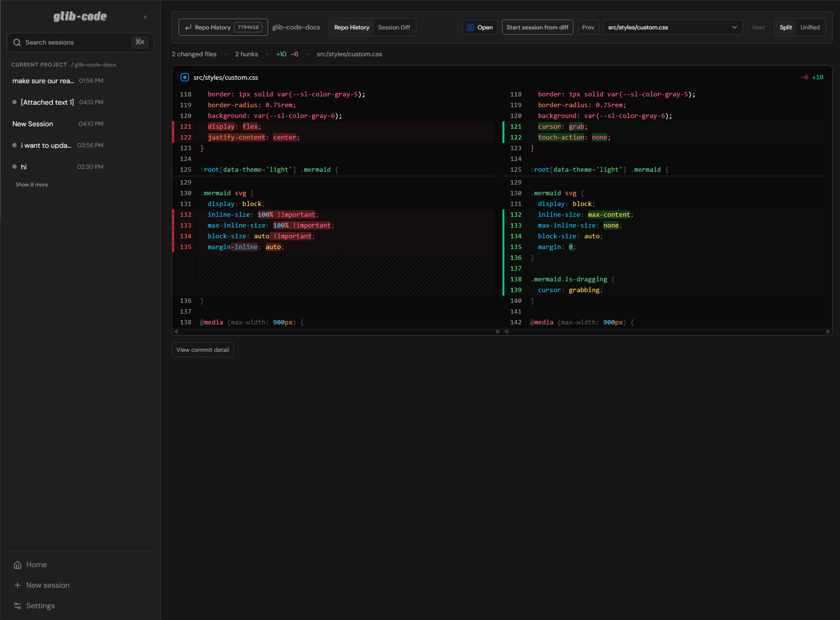Open the src/styles/custom.css file dropdown

(673, 27)
